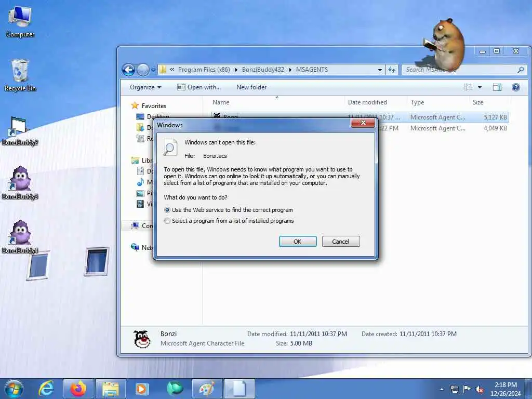Click the muted volume tray icon
The width and height of the screenshot is (532, 399).
pyautogui.click(x=480, y=389)
